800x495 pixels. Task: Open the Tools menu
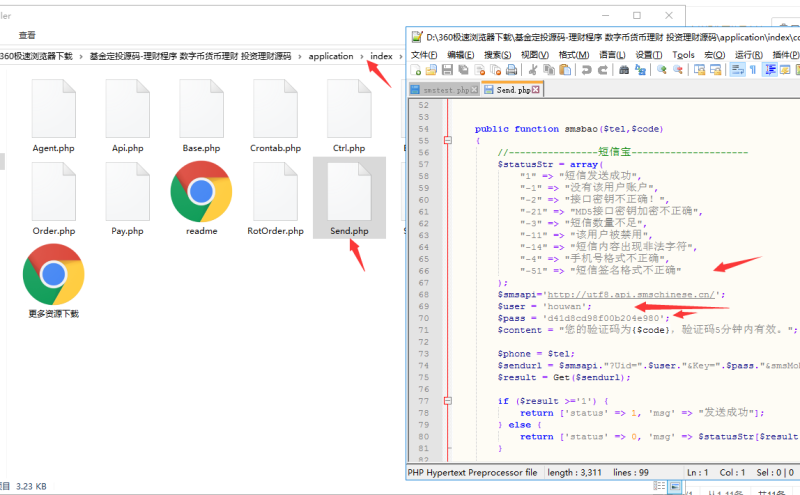point(683,55)
